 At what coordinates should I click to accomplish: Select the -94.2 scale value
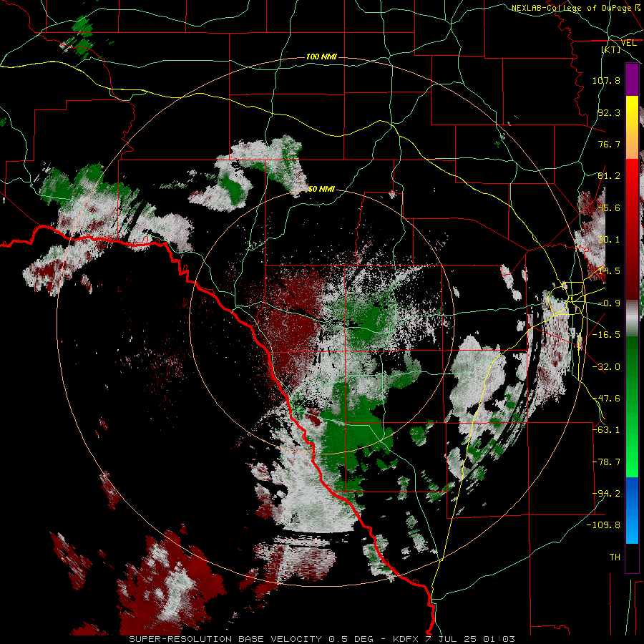606,494
